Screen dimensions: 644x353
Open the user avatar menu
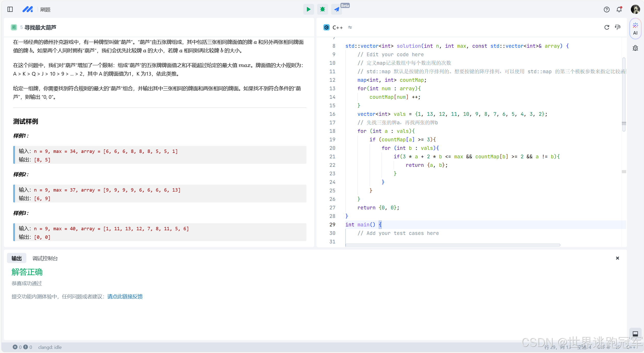tap(635, 9)
